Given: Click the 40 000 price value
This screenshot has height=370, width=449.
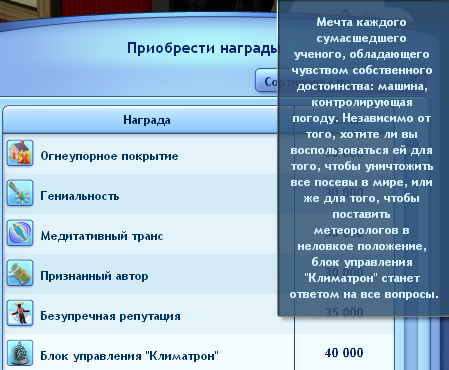Looking at the screenshot, I should 344,353.
